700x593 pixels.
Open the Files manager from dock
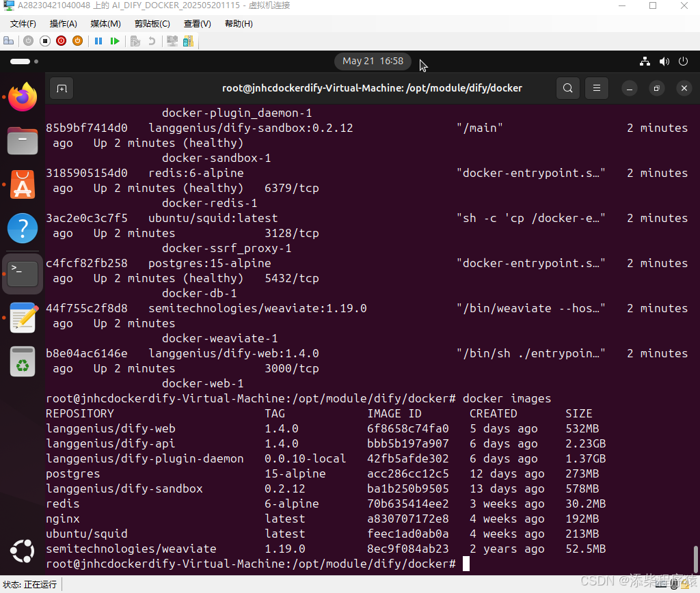point(23,141)
